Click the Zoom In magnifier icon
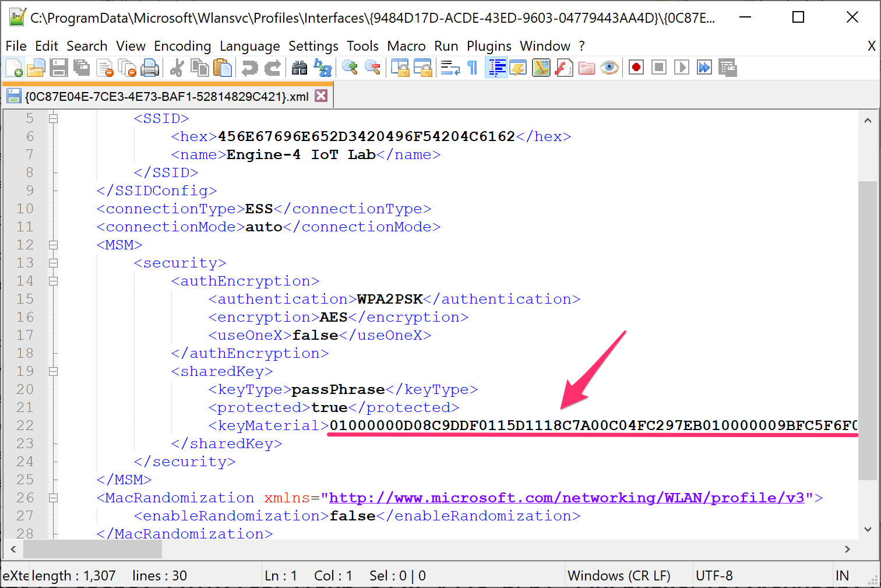 click(x=350, y=68)
